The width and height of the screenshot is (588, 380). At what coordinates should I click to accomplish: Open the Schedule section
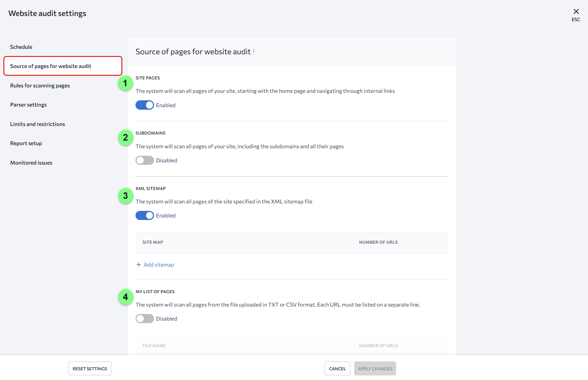click(21, 47)
